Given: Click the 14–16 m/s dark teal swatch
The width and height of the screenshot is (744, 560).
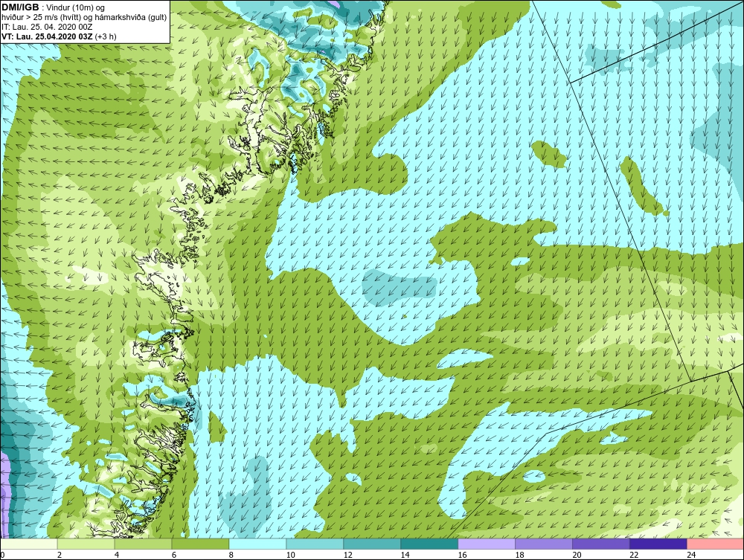Looking at the screenshot, I should click(x=429, y=544).
